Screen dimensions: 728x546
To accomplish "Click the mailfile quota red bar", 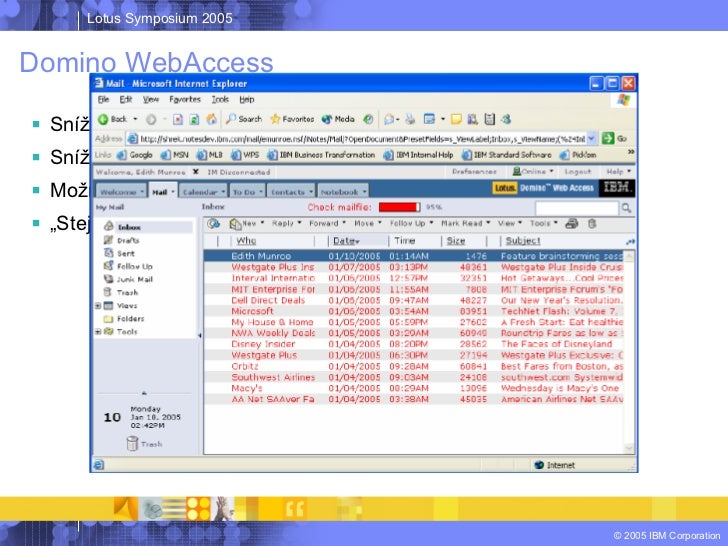I will point(399,207).
